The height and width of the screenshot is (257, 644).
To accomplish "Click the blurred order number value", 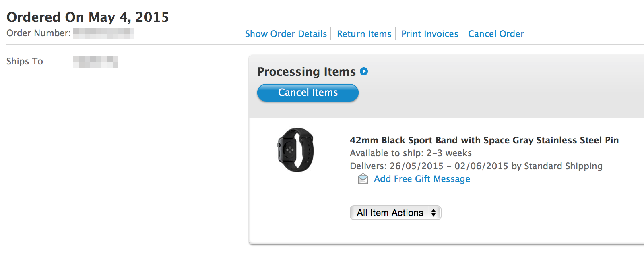I will click(103, 33).
